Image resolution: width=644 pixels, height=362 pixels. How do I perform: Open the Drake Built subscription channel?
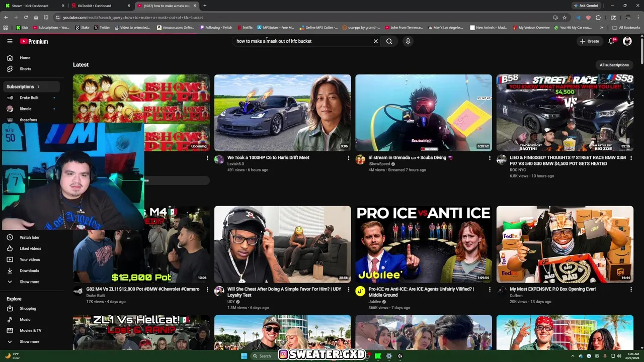tap(30, 98)
